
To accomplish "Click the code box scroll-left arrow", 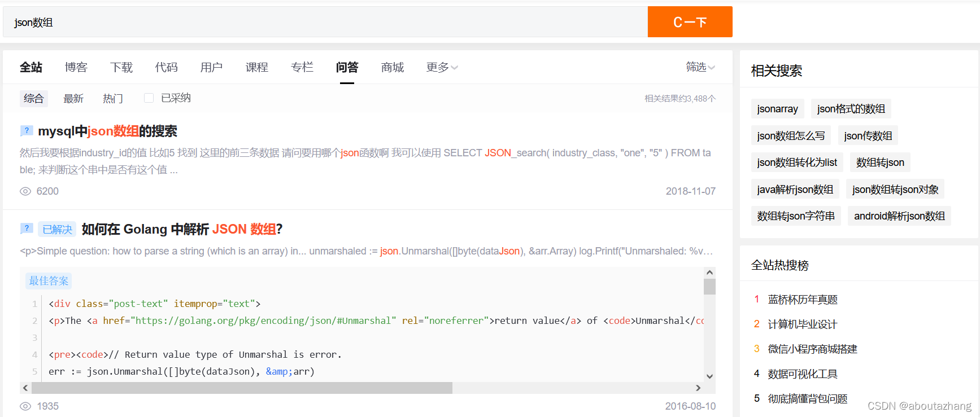I will pyautogui.click(x=25, y=388).
